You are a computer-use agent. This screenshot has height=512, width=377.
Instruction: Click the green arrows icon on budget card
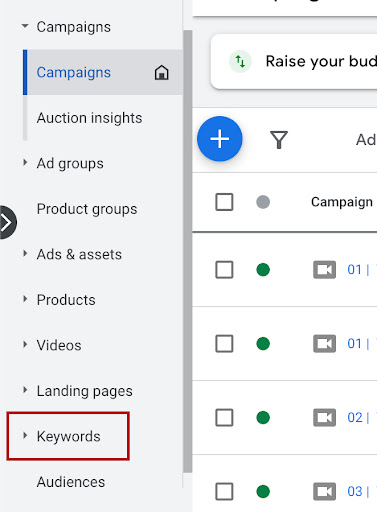click(x=240, y=61)
